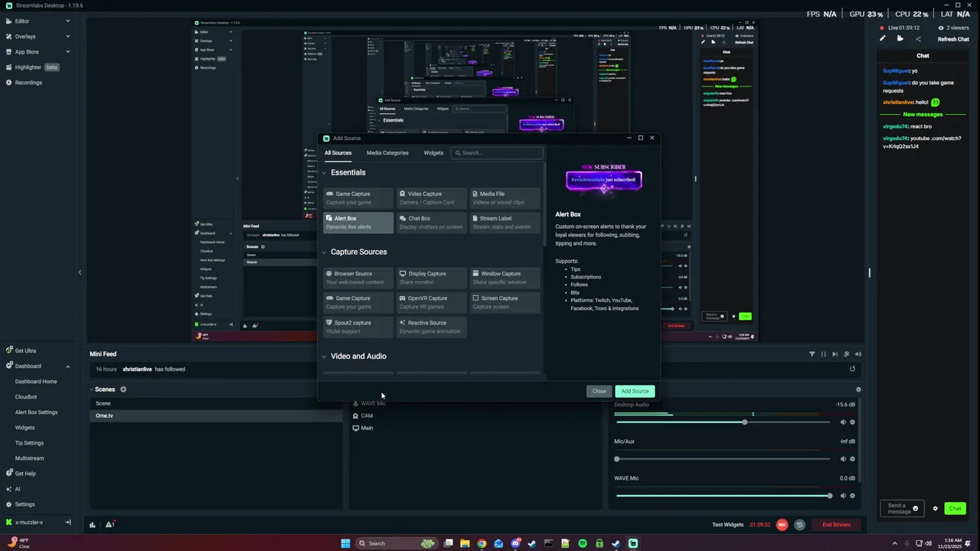Collapse the Video and Audio section
This screenshot has height=551, width=980.
coord(324,357)
